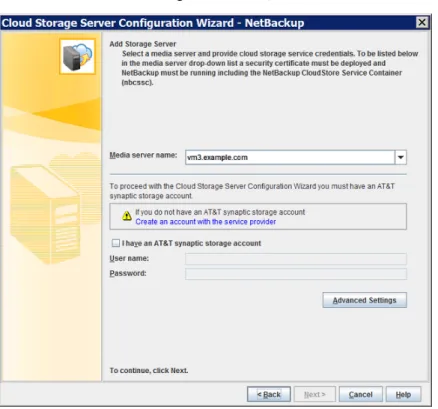Click the yellow warning triangle icon
438x409 pixels.
pyautogui.click(x=126, y=216)
